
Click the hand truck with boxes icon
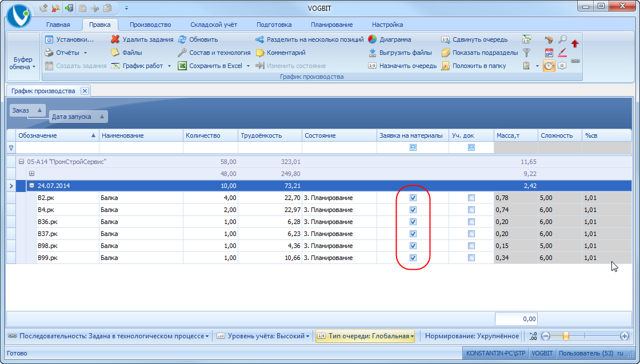click(549, 39)
